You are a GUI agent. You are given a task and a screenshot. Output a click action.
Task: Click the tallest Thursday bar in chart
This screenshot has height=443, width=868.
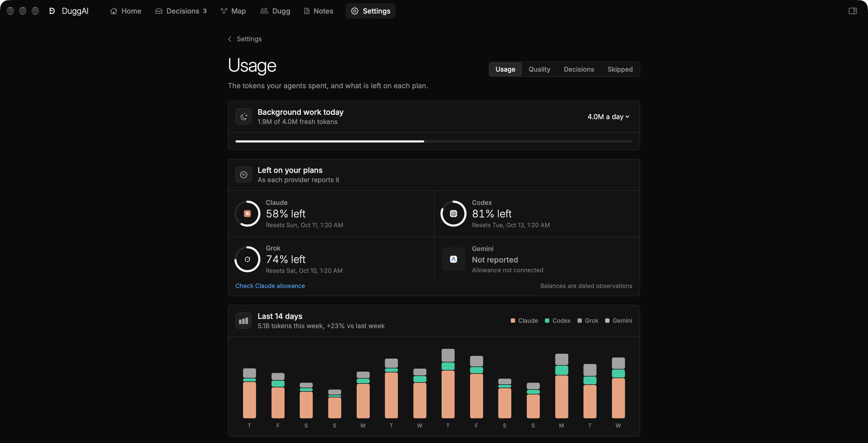448,384
